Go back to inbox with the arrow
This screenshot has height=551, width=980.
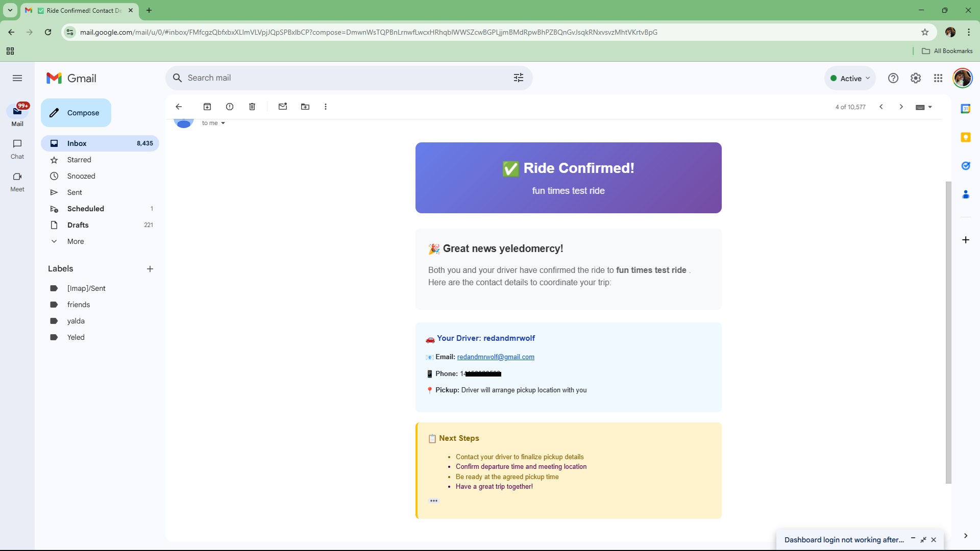click(179, 107)
